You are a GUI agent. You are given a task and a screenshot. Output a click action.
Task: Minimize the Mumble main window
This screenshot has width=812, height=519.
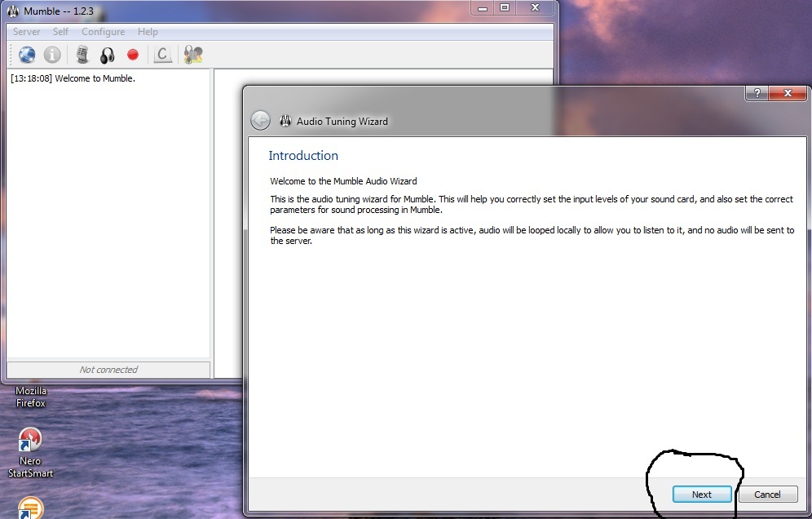coord(483,8)
